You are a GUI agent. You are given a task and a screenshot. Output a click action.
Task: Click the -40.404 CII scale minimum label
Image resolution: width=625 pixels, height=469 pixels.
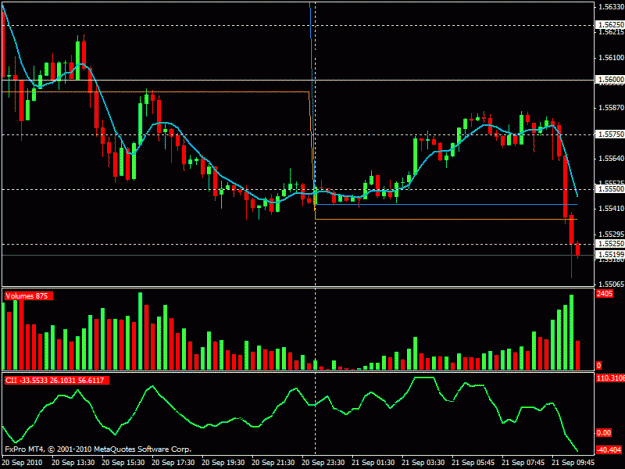click(609, 450)
